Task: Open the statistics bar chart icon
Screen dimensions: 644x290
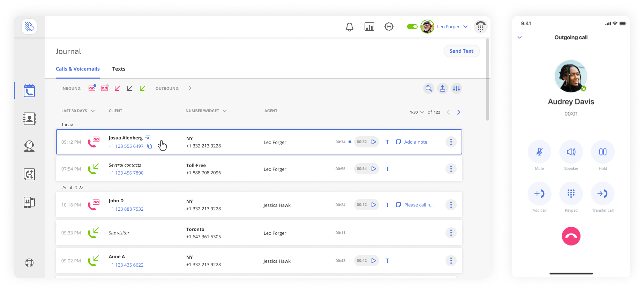Action: (x=369, y=27)
